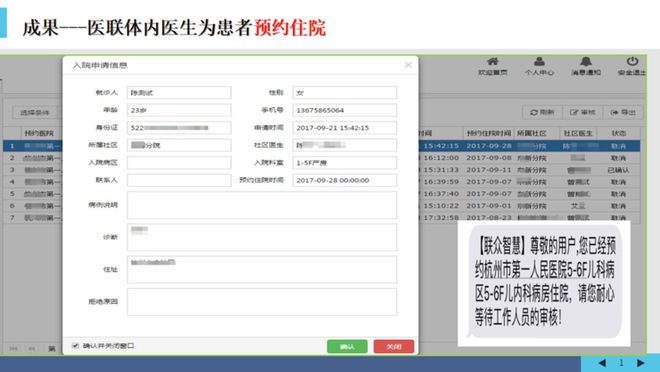Go to previous page pagination icon
The image size is (660, 372).
(x=32, y=348)
